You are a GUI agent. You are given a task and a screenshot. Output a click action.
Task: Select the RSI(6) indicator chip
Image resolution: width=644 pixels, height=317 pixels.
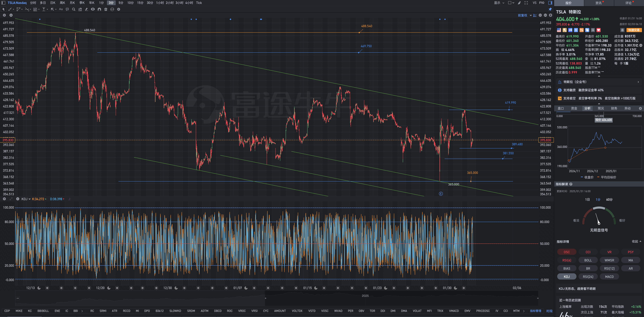566,260
